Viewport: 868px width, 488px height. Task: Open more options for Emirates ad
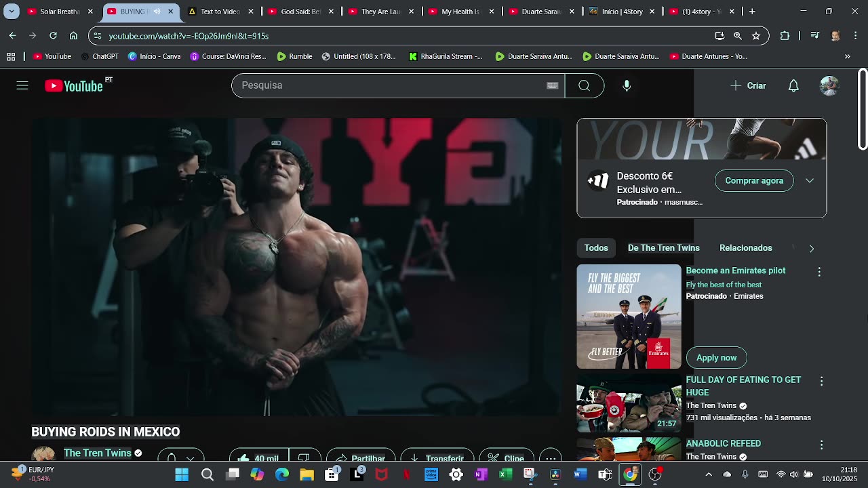point(819,272)
